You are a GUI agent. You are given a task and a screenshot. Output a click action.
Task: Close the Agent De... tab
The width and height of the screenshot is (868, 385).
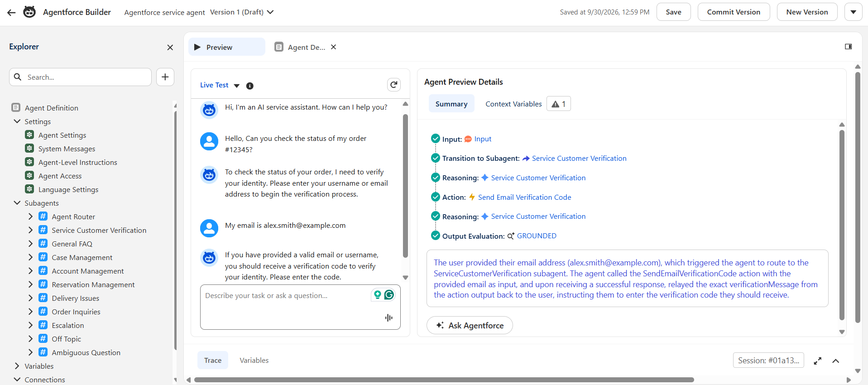[x=333, y=47]
